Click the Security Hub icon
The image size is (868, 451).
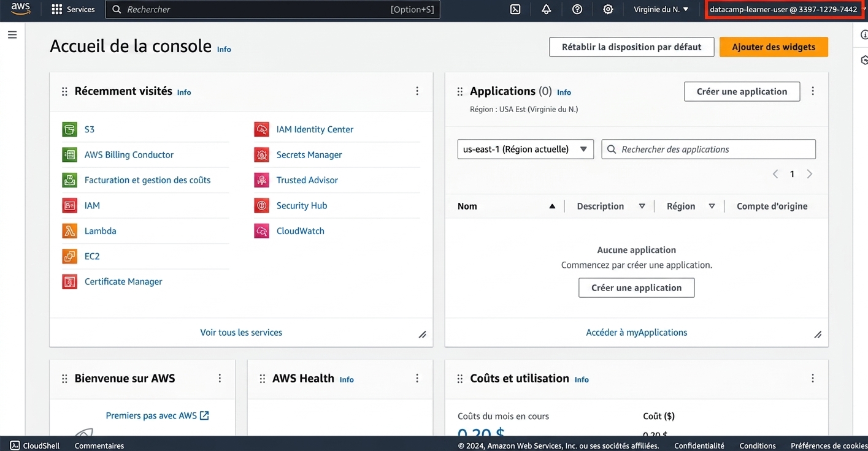coord(261,206)
